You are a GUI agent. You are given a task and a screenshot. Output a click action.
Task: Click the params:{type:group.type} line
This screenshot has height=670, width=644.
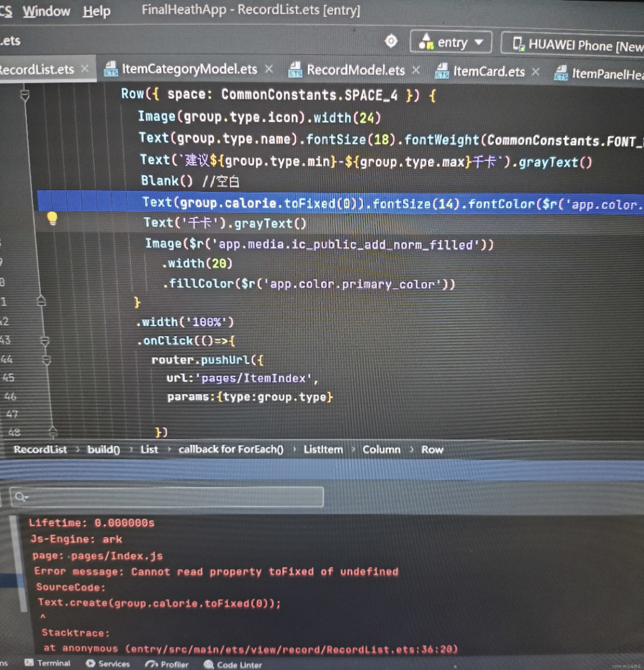(x=250, y=397)
